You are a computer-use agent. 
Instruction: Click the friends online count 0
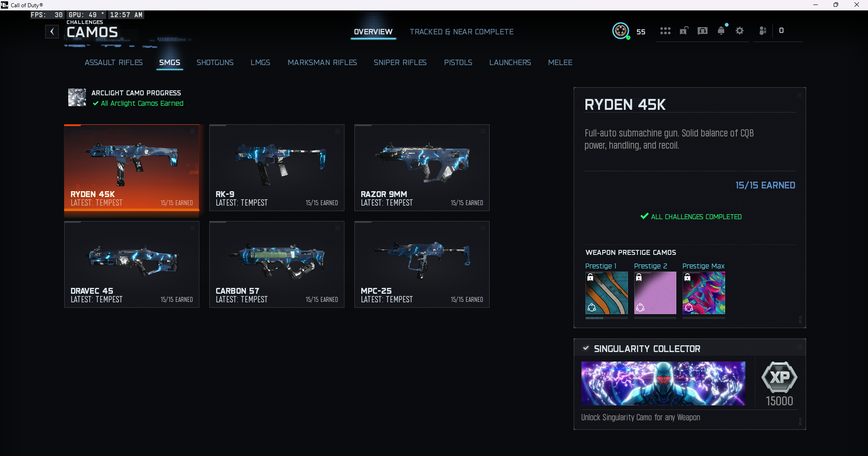(781, 31)
